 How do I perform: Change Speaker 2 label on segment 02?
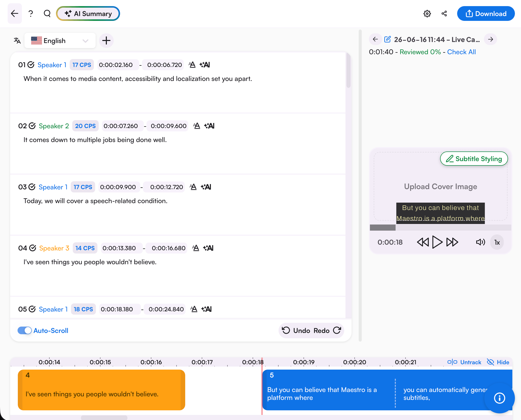pyautogui.click(x=54, y=126)
